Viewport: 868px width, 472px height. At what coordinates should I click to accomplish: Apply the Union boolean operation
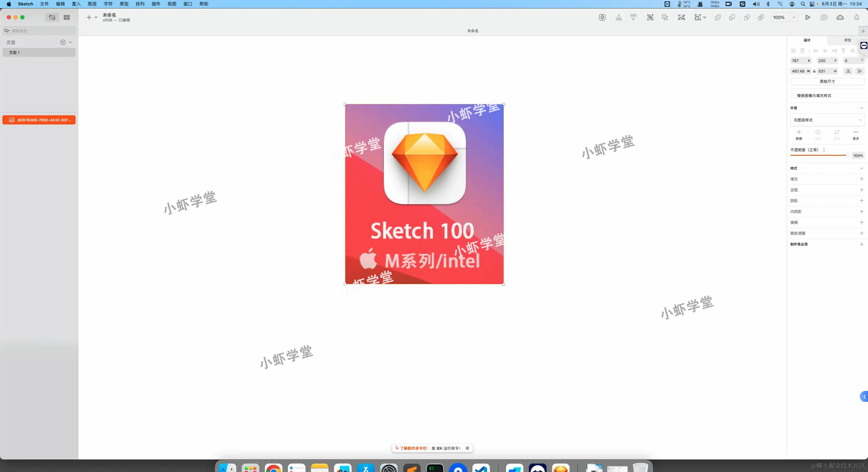[x=718, y=17]
